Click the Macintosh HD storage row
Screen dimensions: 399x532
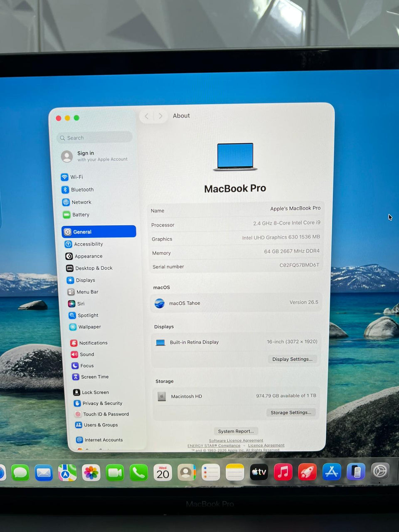click(236, 396)
